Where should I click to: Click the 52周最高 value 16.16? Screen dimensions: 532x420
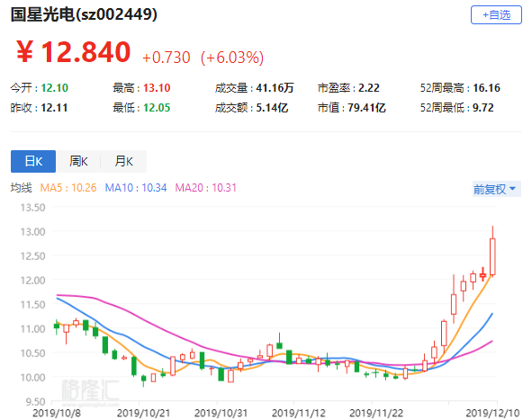tap(486, 88)
